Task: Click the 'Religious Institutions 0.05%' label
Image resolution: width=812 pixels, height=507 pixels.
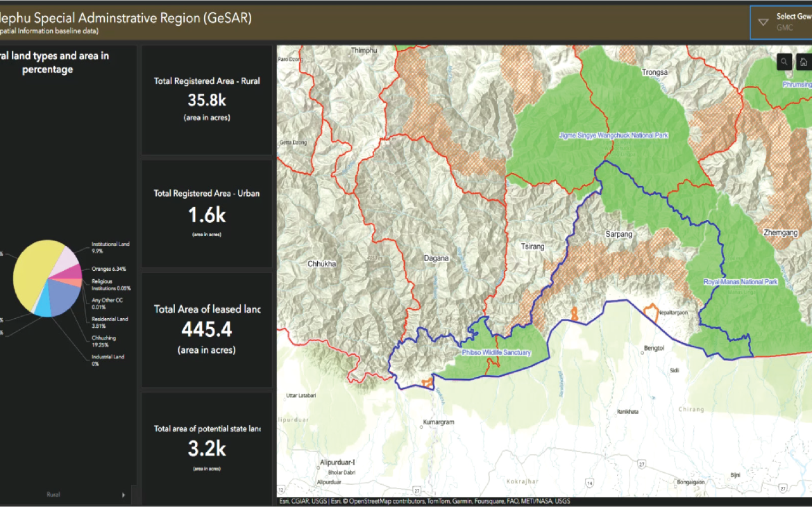Action: 111,285
